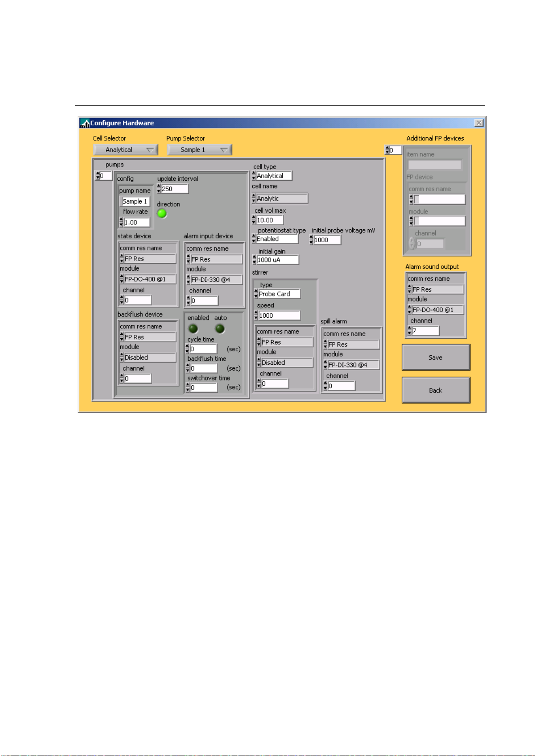The height and width of the screenshot is (756, 535).
Task: Click FP device channel field
Action: [x=430, y=244]
